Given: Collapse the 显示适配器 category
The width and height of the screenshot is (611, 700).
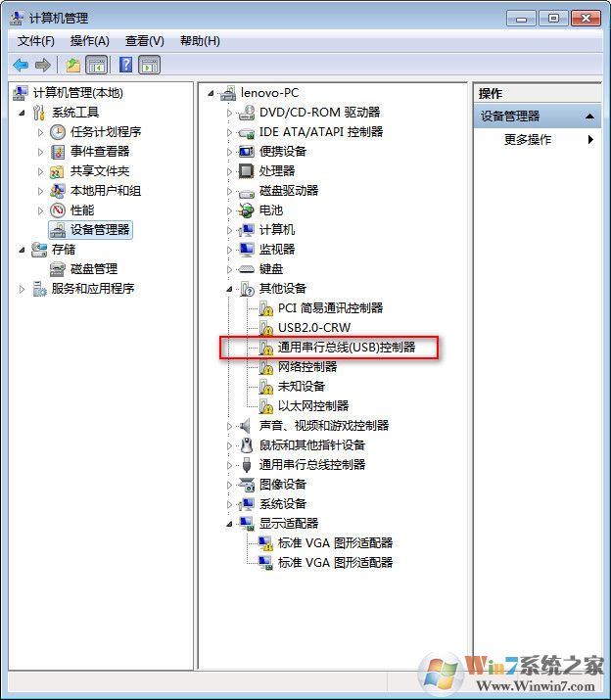Looking at the screenshot, I should pos(229,524).
